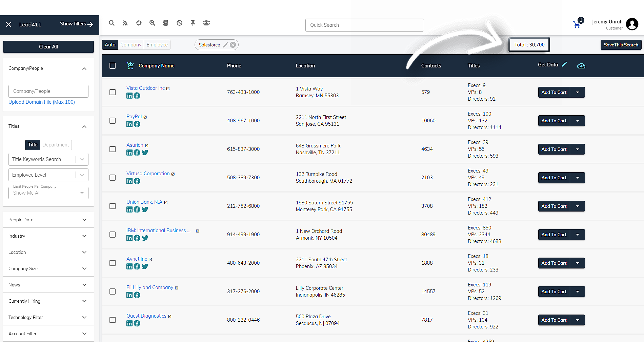
Task: Select the Avnet Inc row checkbox
Action: [113, 263]
